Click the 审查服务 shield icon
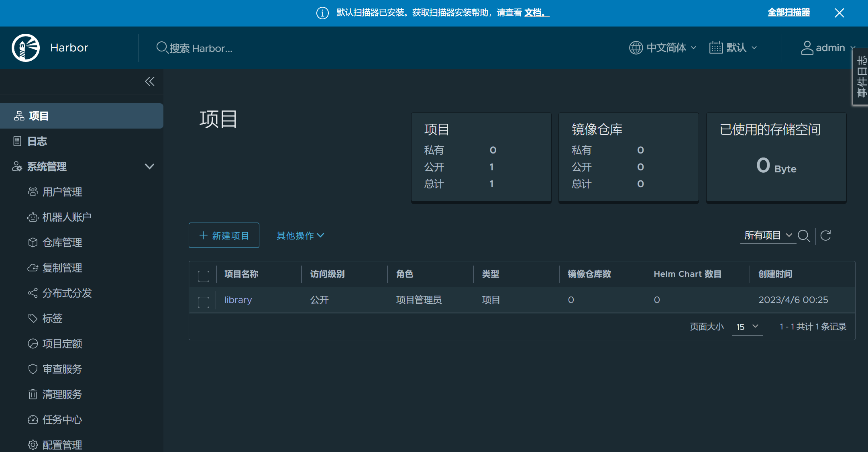This screenshot has height=452, width=868. [33, 369]
